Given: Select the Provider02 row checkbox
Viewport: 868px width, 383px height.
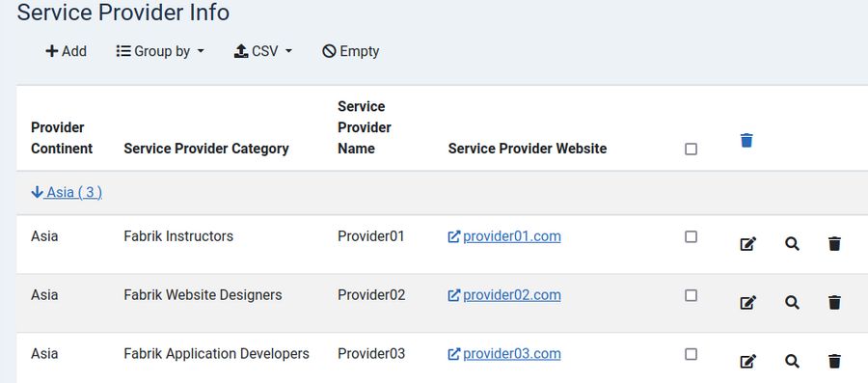Looking at the screenshot, I should [x=691, y=295].
